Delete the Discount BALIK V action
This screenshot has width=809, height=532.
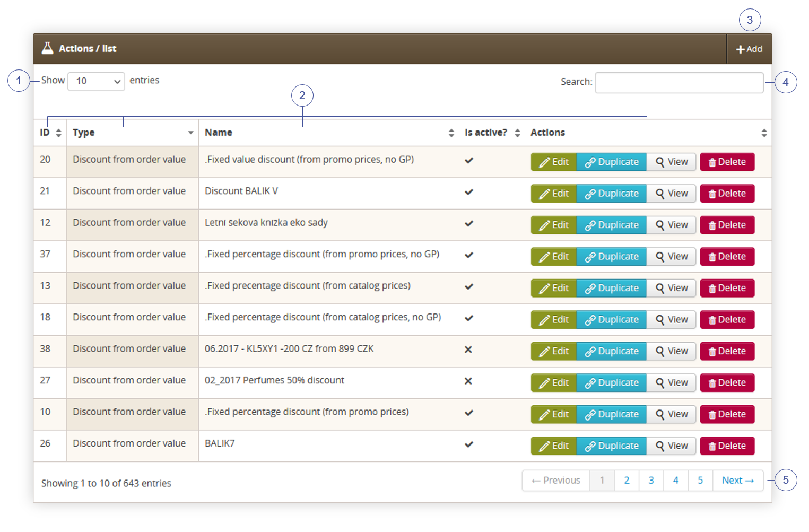(x=727, y=194)
